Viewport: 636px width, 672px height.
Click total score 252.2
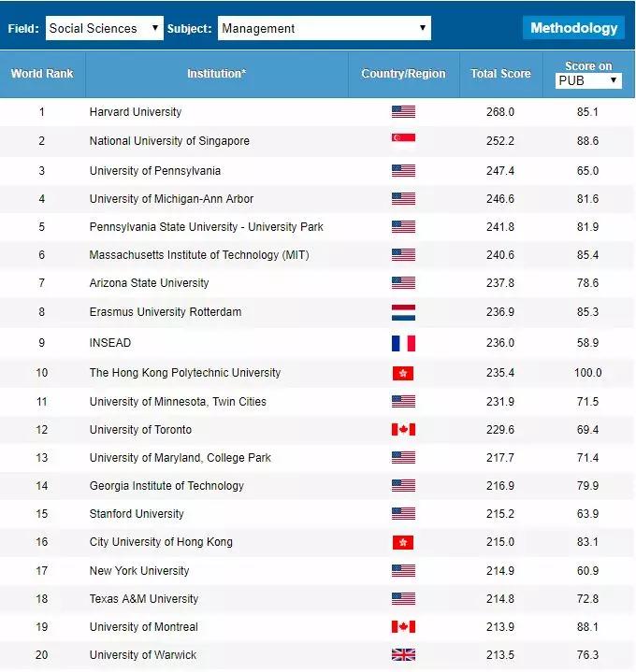coord(500,141)
